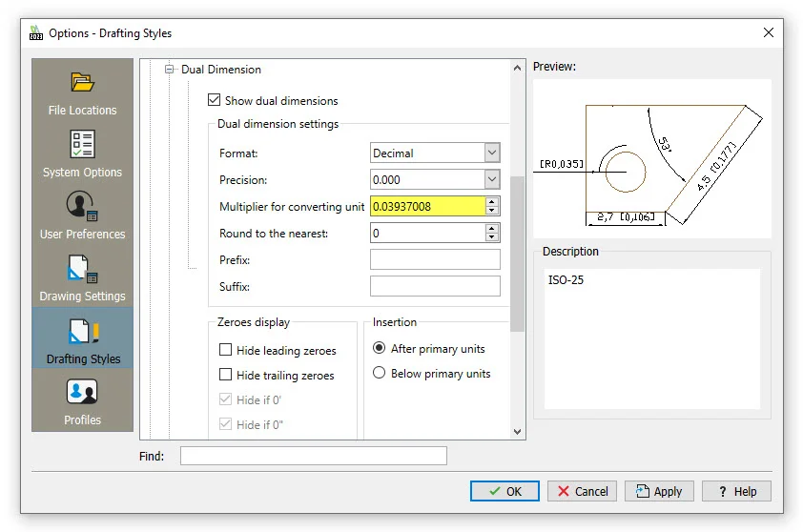Screen dimensions: 803x532
Task: Go to Drawing Settings icon
Action: click(82, 270)
